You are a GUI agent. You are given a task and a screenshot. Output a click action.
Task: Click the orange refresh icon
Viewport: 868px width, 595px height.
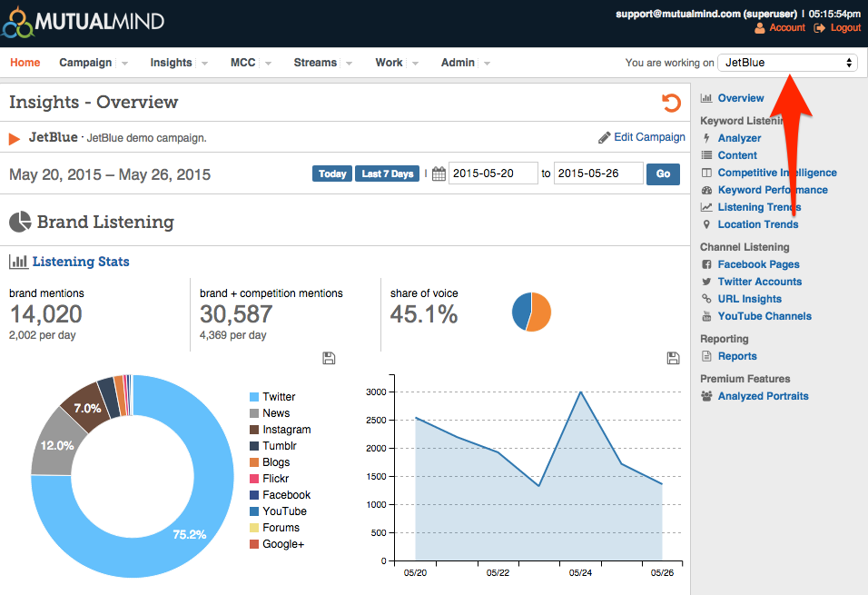pos(671,103)
